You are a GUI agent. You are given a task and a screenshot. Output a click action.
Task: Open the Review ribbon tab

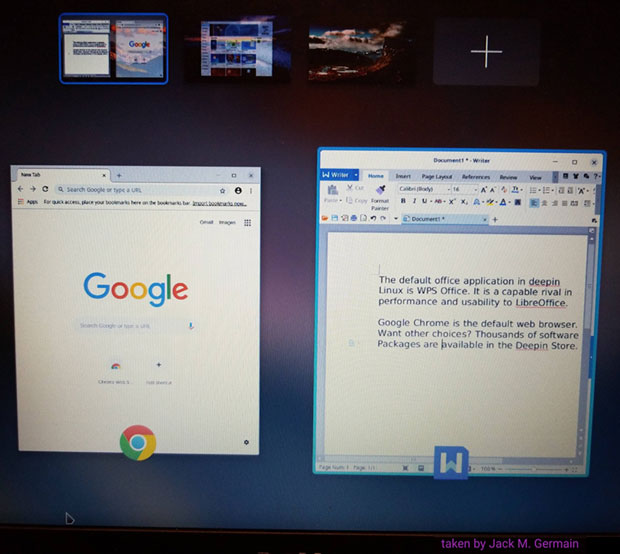(508, 177)
